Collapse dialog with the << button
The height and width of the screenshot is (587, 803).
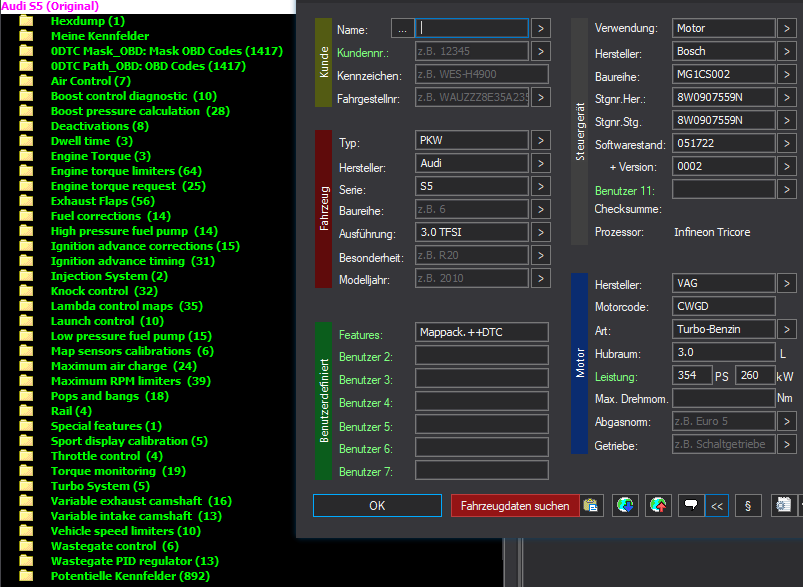click(x=717, y=506)
